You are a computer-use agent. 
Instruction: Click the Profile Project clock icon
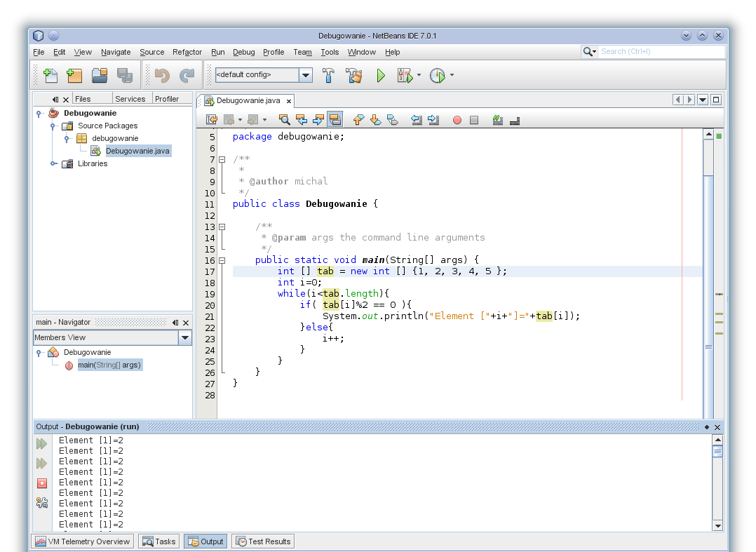(x=437, y=76)
